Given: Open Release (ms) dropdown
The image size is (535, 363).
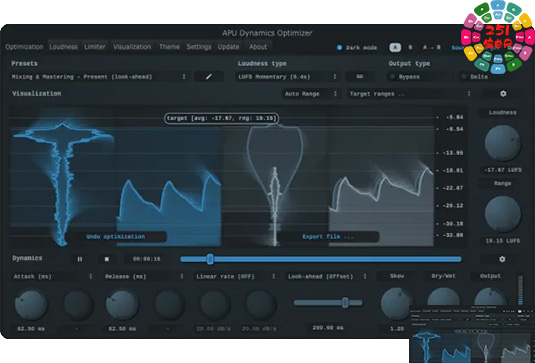Looking at the screenshot, I should (x=144, y=276).
